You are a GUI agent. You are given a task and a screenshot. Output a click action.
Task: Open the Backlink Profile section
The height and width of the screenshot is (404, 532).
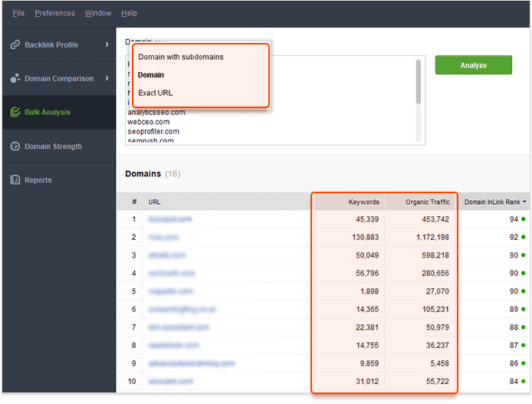pyautogui.click(x=59, y=44)
